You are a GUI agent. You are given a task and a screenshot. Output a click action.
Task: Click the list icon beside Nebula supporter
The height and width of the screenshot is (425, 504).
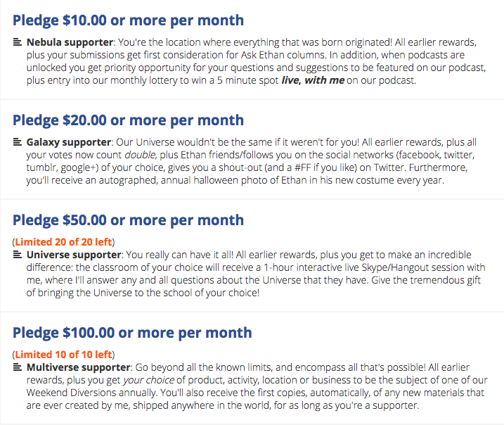coord(18,42)
